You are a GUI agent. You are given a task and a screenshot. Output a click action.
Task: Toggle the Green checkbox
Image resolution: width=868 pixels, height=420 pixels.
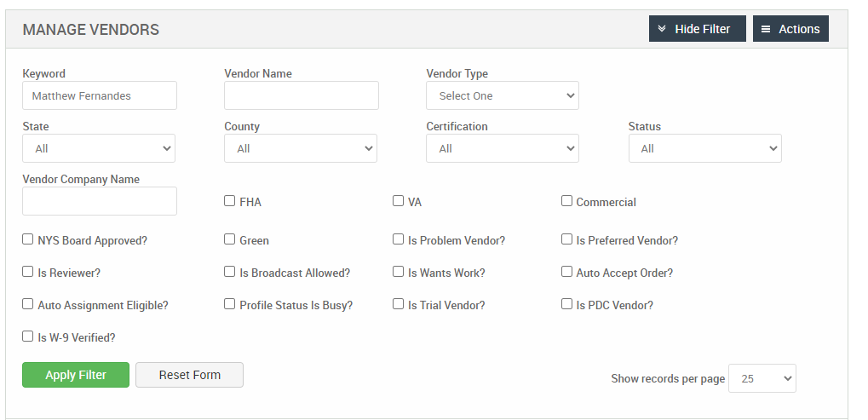tap(230, 239)
